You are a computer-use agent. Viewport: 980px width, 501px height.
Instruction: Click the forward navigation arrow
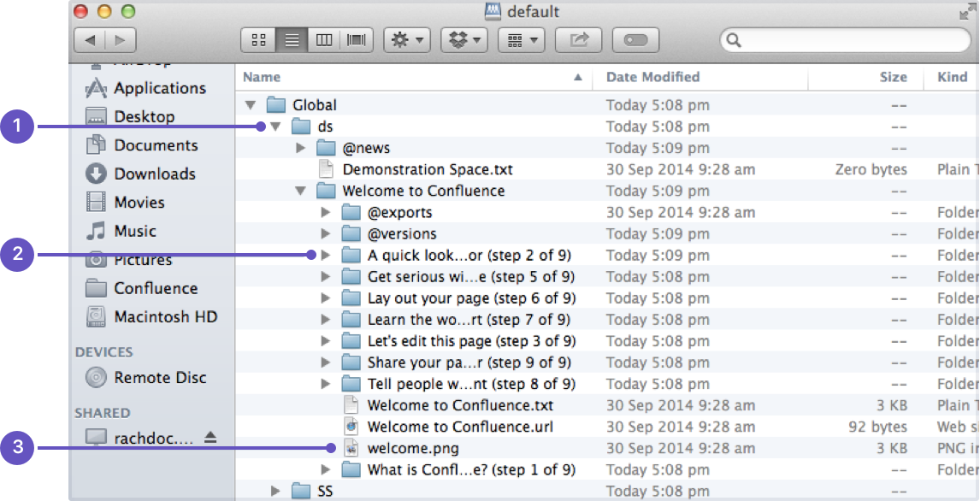tap(121, 40)
